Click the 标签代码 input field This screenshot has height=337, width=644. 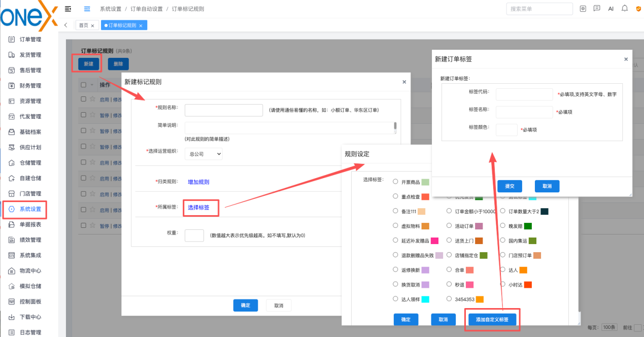click(x=524, y=94)
